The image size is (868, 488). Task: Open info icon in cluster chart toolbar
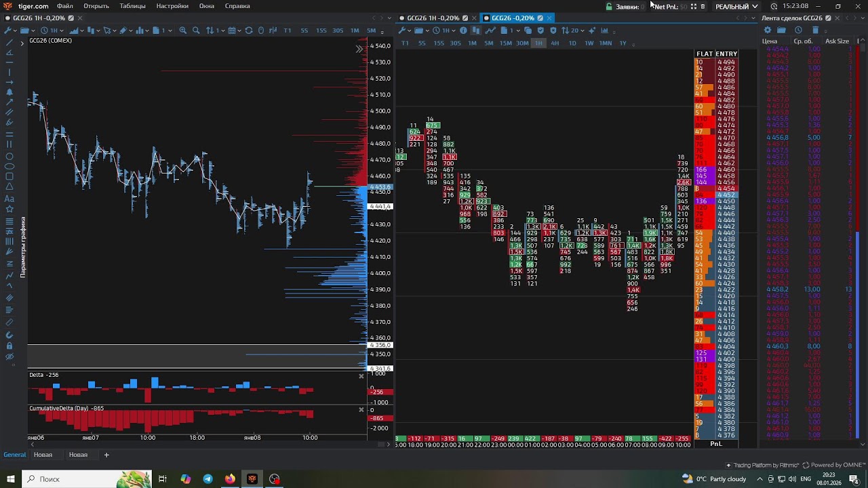pyautogui.click(x=463, y=30)
